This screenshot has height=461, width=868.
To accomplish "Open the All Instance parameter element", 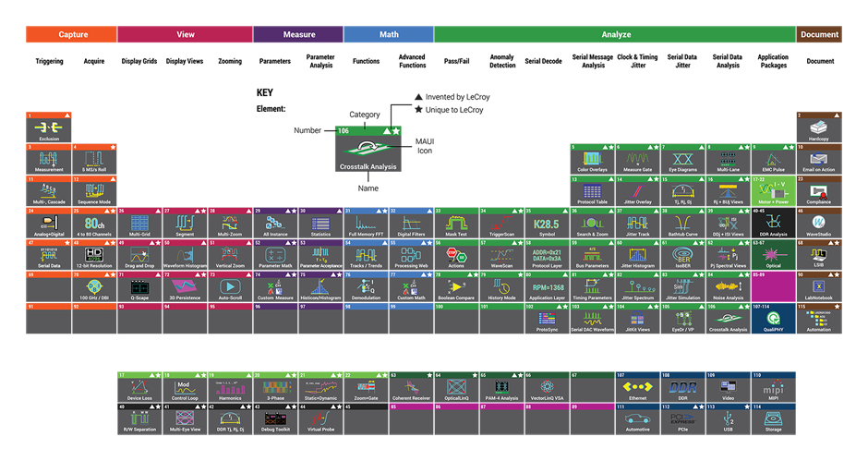I will [275, 224].
